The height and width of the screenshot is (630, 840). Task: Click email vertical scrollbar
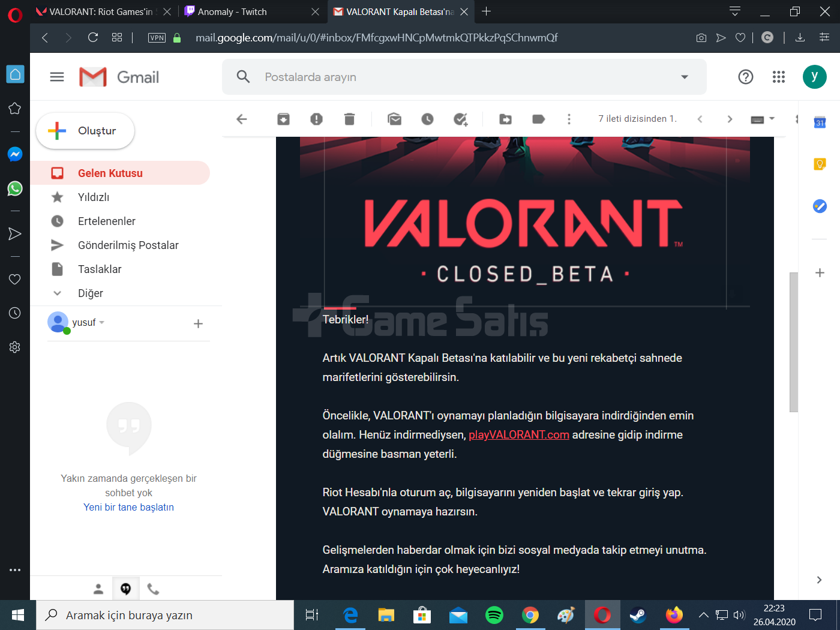click(793, 342)
